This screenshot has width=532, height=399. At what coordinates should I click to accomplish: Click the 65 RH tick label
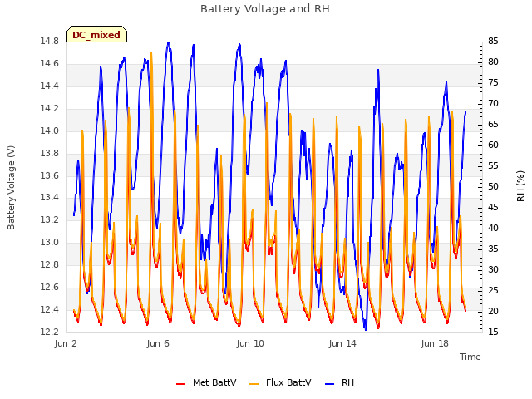pyautogui.click(x=493, y=124)
